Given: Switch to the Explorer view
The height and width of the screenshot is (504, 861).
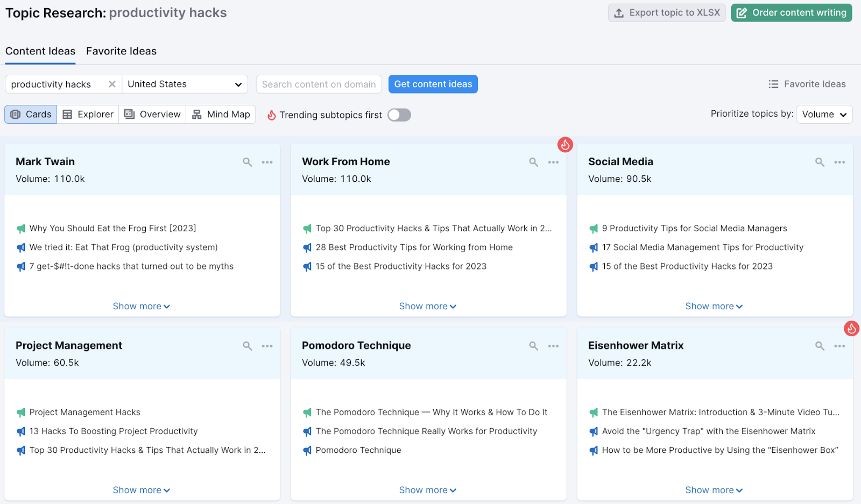Looking at the screenshot, I should (x=88, y=114).
